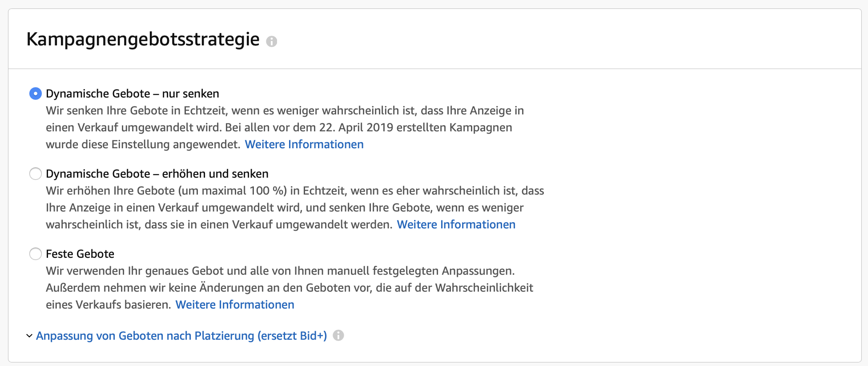Click description starting Wir erhöhen Ihre Gebote
Screen dimensions: 868x366
295,207
